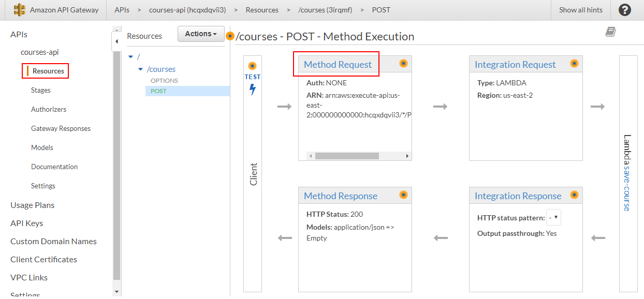Click the Type: LAMBDA text
The image size is (644, 299).
pos(501,83)
